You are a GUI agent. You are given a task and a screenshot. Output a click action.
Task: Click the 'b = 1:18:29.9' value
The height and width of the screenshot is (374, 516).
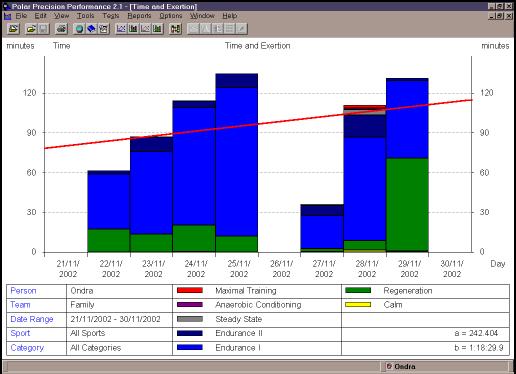click(479, 348)
